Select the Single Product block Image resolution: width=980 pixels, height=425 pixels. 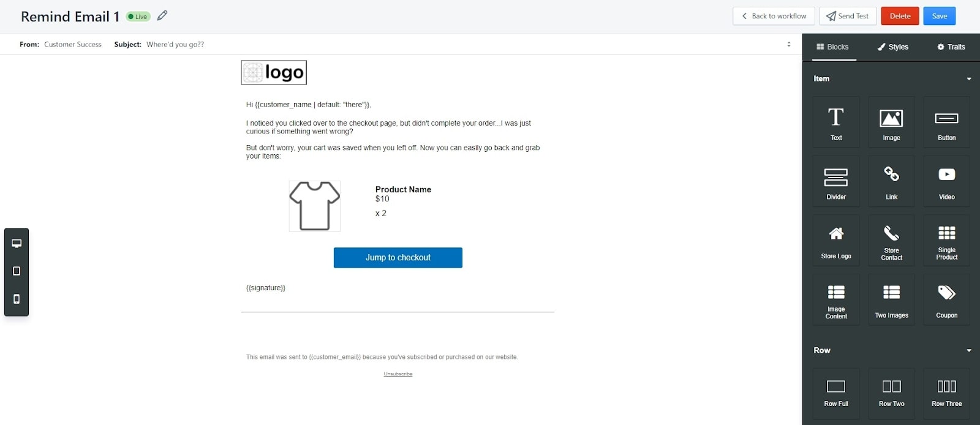946,241
